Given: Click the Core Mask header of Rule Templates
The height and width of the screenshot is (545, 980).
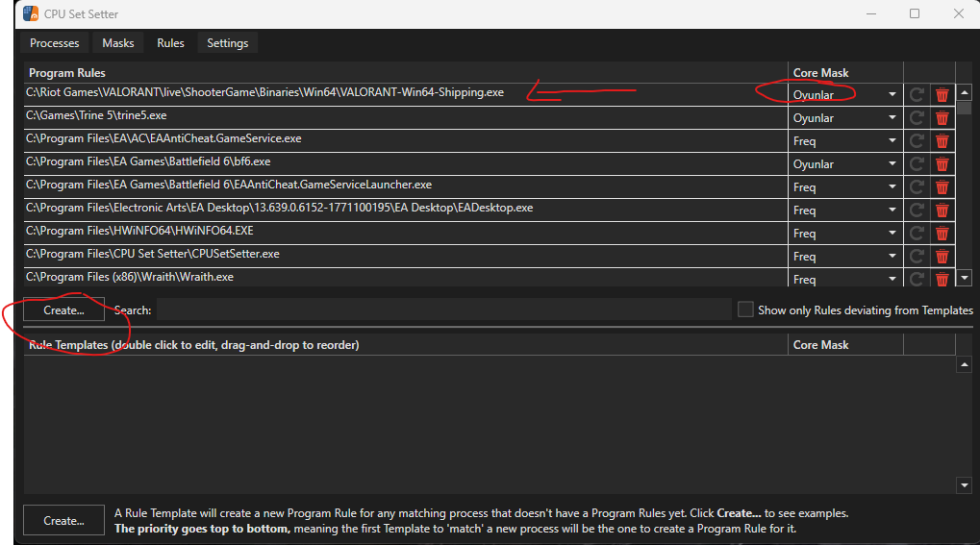Looking at the screenshot, I should [x=845, y=345].
